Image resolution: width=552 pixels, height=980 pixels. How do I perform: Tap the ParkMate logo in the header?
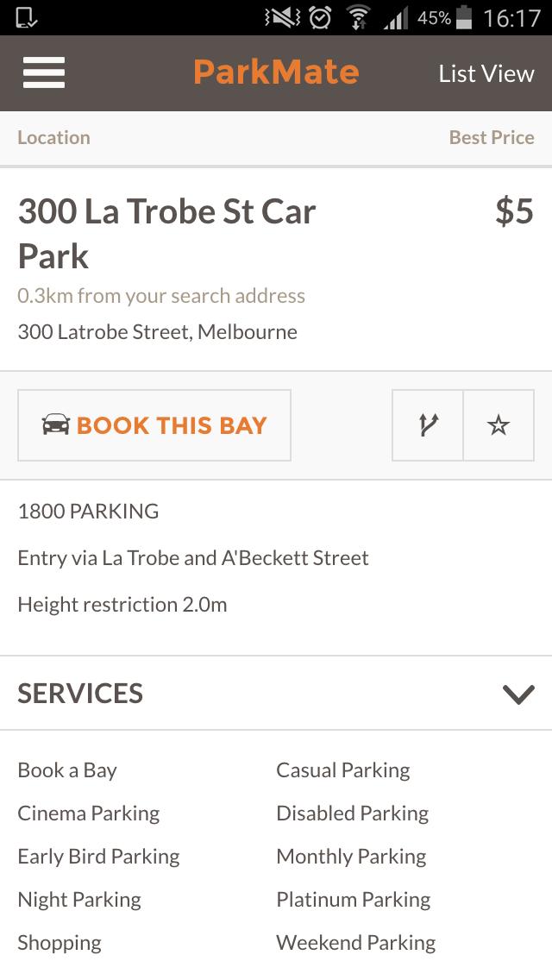(276, 72)
